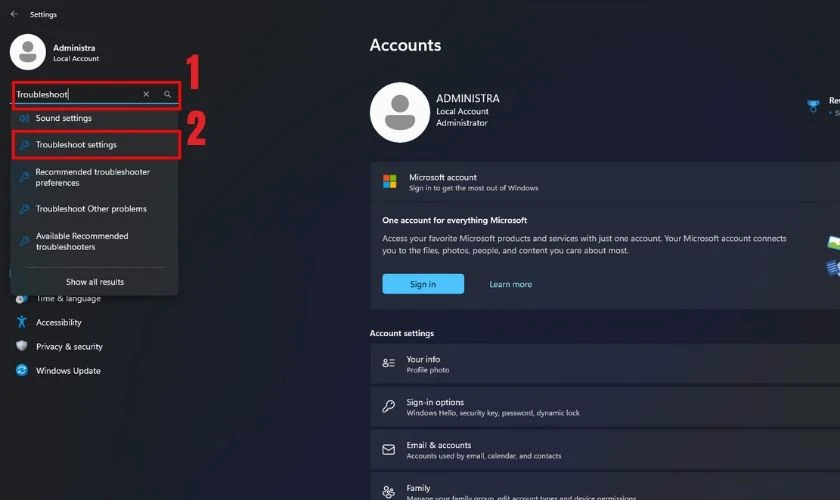Viewport: 840px width, 500px height.
Task: Click the Windows Update icon
Action: click(21, 370)
